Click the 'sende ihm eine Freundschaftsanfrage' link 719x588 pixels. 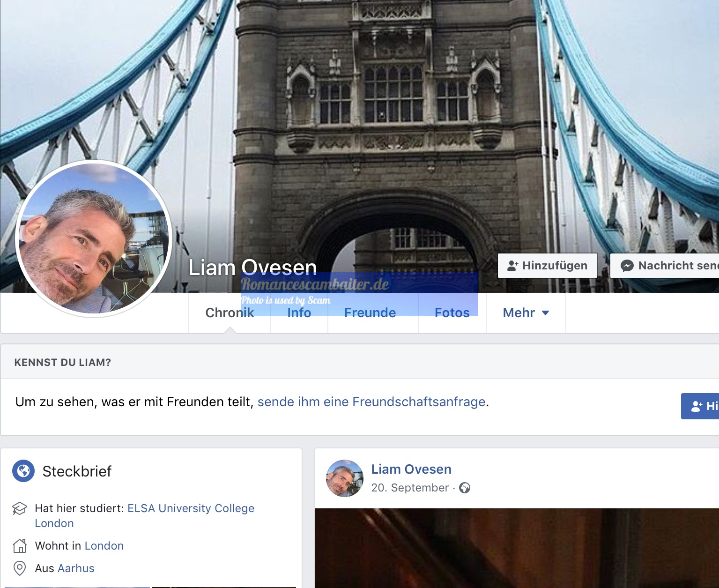pyautogui.click(x=371, y=402)
